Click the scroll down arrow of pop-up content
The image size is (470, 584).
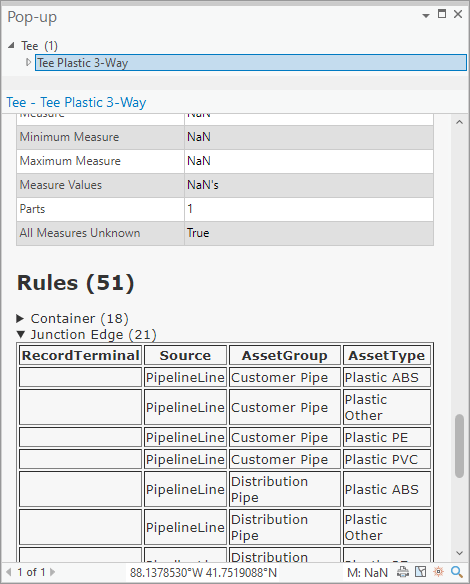(x=460, y=553)
